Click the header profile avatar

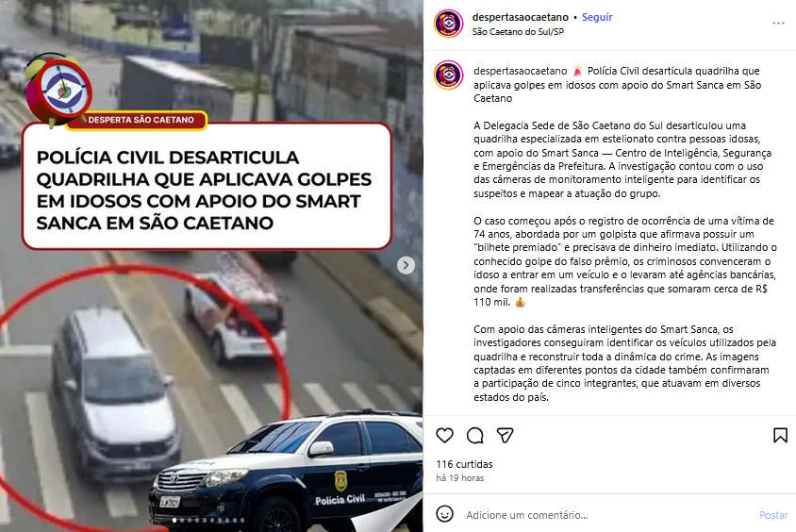point(448,24)
